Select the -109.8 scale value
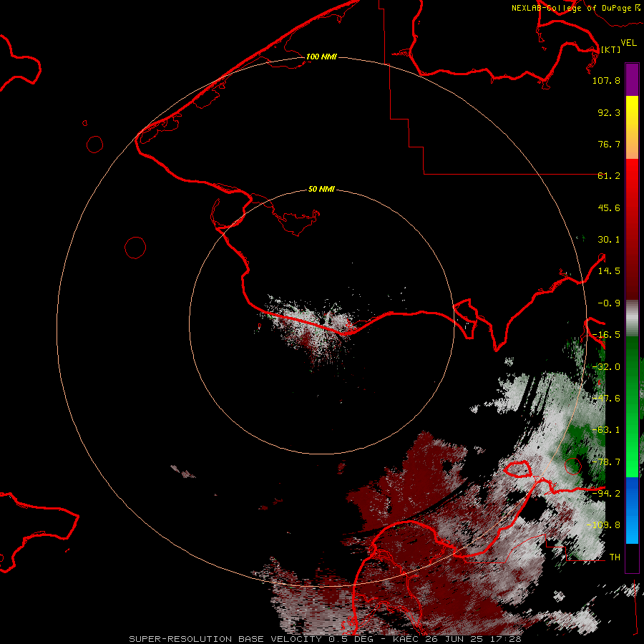The width and height of the screenshot is (644, 644). coord(603,525)
